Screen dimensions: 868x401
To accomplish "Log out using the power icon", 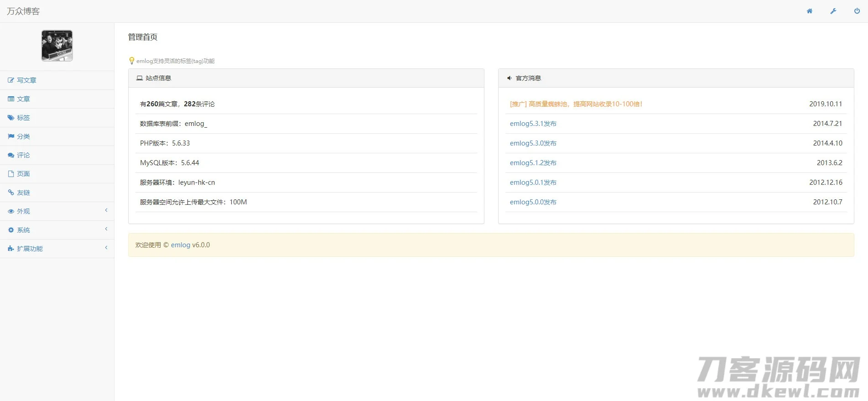I will [x=857, y=11].
